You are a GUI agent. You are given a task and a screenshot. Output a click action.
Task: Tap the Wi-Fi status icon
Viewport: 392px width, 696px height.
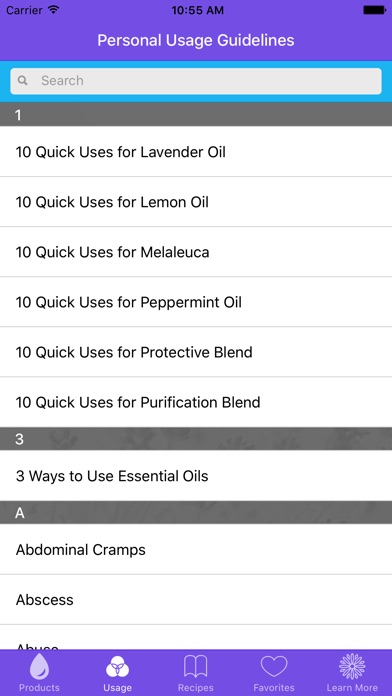point(54,10)
